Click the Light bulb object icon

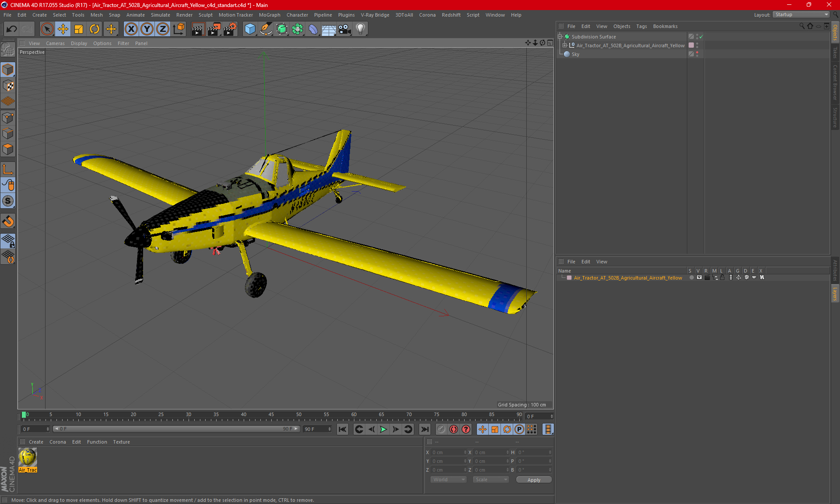360,29
